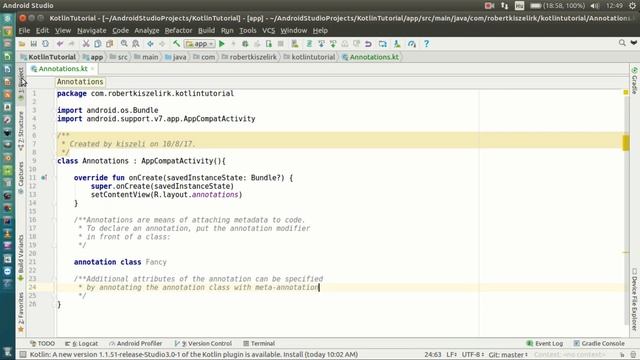Toggle the Build Variants tool window
The height and width of the screenshot is (360, 640).
point(21,258)
